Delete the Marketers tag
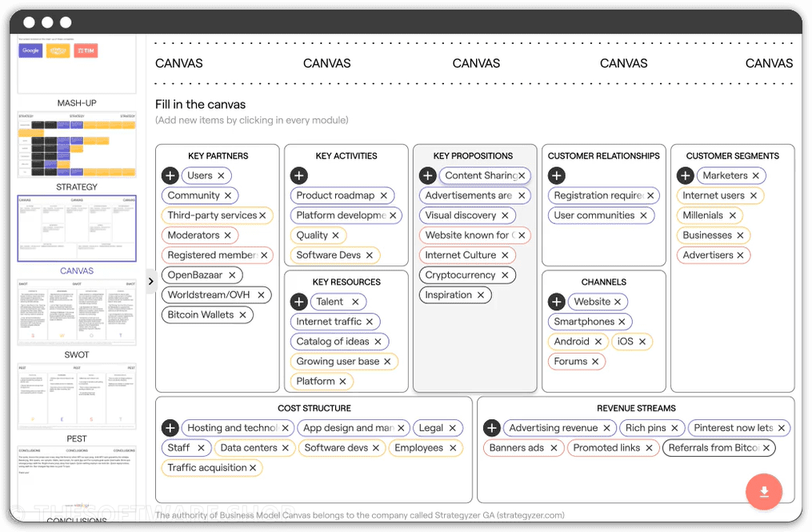The height and width of the screenshot is (532, 812). coord(755,176)
